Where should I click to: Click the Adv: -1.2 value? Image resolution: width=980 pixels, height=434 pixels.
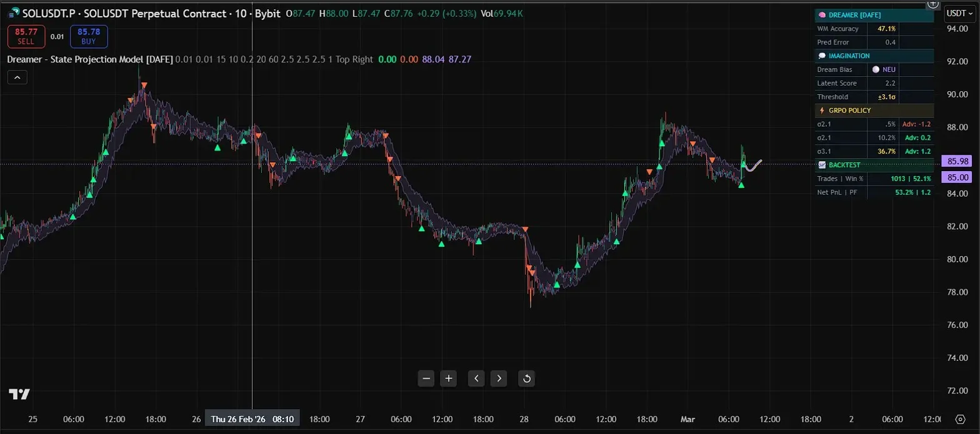pos(916,124)
